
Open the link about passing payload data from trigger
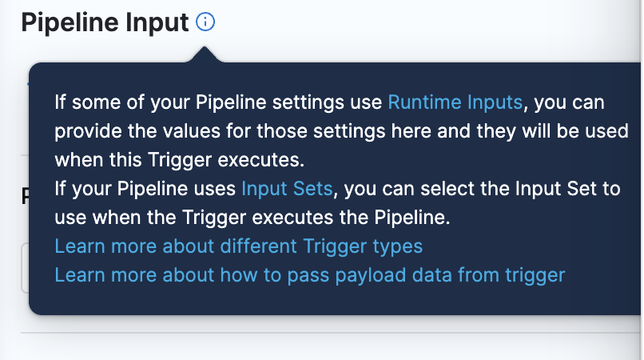[x=309, y=274]
